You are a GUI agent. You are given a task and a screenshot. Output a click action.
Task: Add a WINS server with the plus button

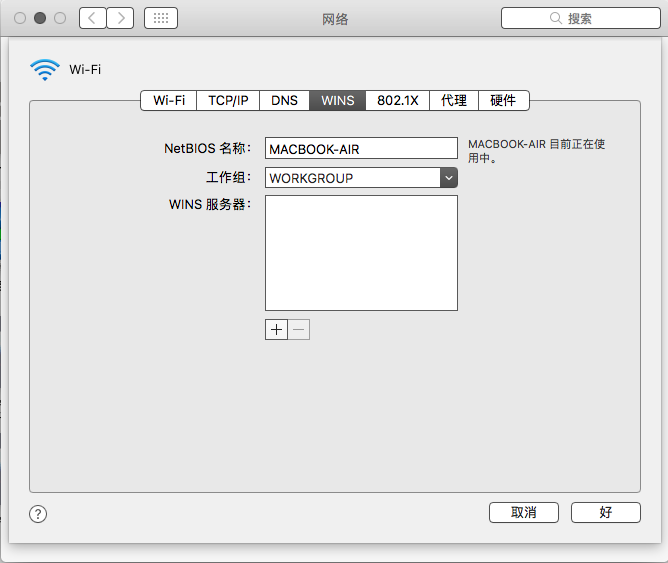click(276, 330)
